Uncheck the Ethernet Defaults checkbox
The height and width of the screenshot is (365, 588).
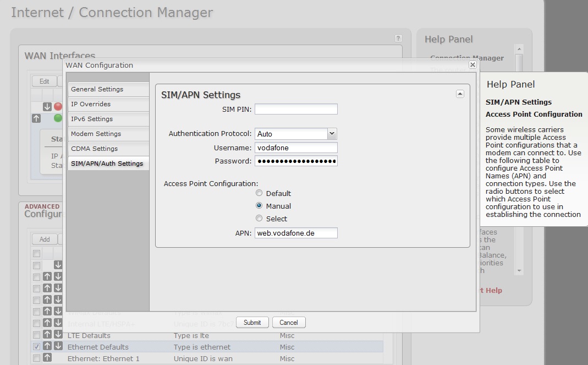36,347
